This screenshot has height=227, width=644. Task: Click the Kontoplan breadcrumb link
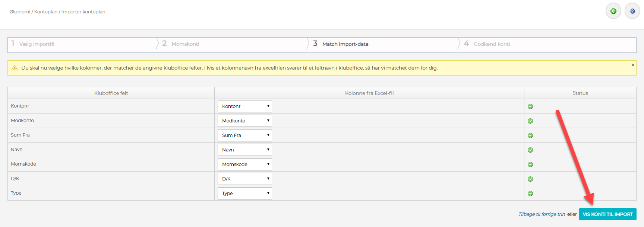click(x=46, y=12)
